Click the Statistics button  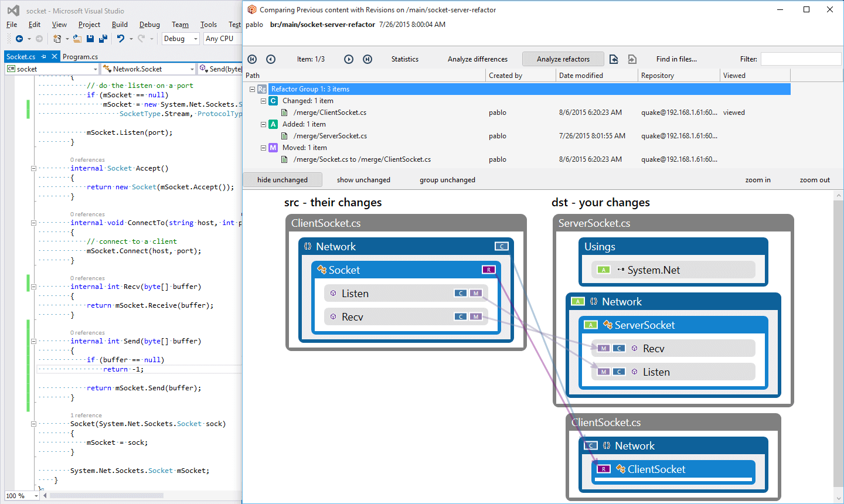coord(405,59)
